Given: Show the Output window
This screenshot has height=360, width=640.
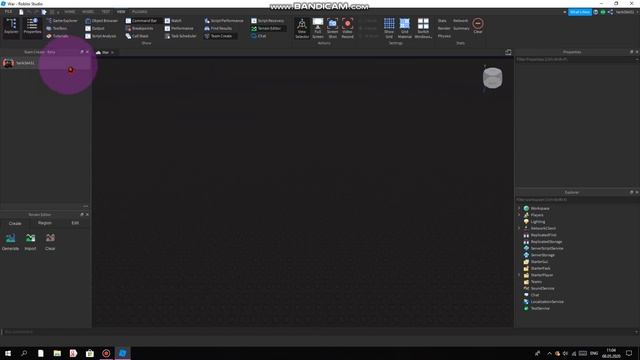Looking at the screenshot, I should (95, 28).
